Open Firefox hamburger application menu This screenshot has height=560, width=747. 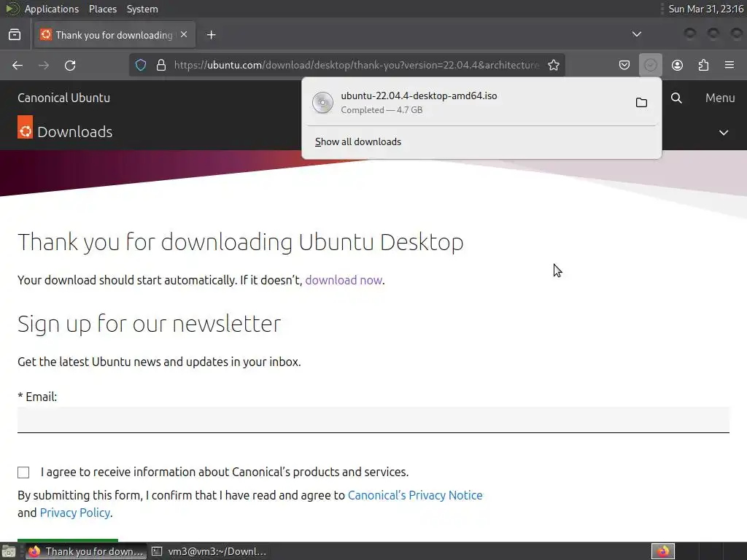(x=729, y=65)
